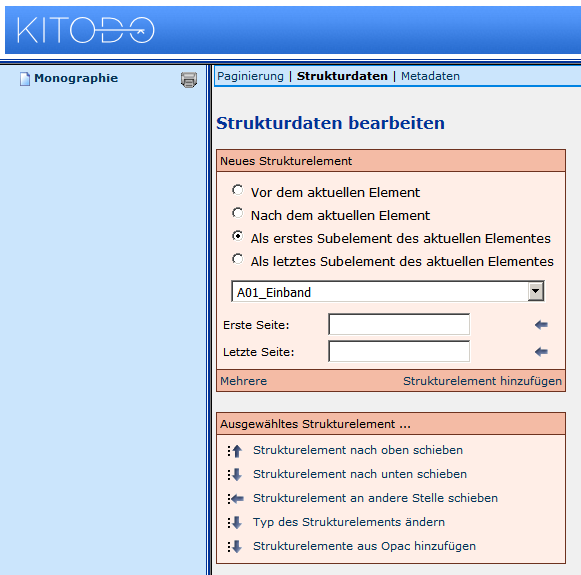Switch to the Paginierung tab
Screen dimensions: 581x575
[250, 76]
